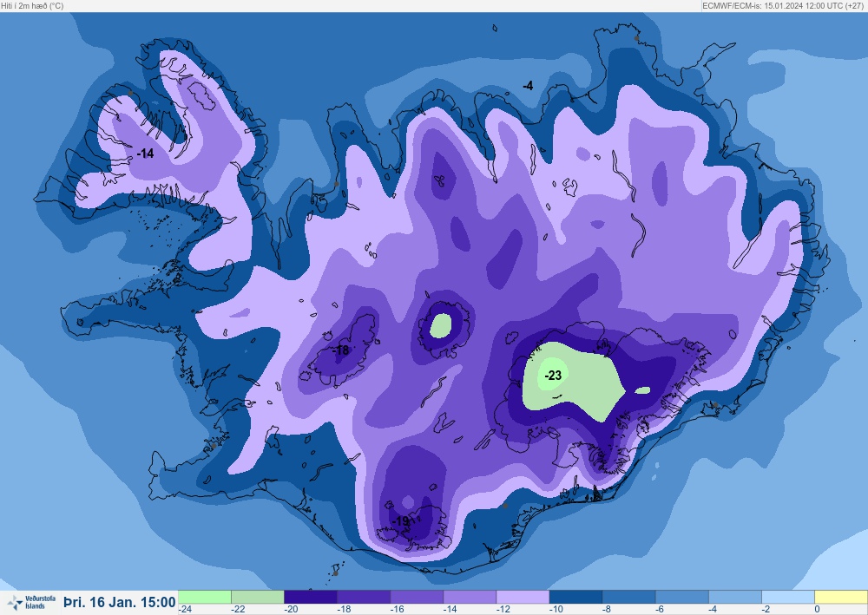
Task: Click the -23 temperature label on the glacier
Action: click(x=553, y=376)
